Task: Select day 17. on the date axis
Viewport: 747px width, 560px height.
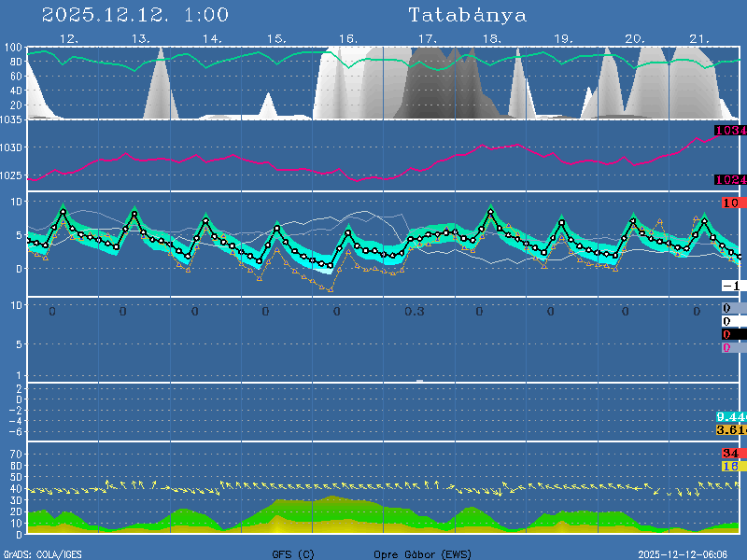Action: 426,39
